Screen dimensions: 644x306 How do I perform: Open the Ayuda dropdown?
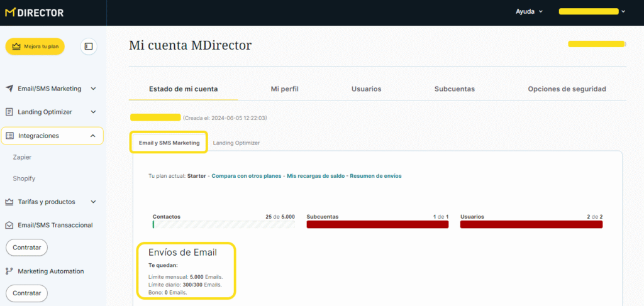pyautogui.click(x=529, y=11)
